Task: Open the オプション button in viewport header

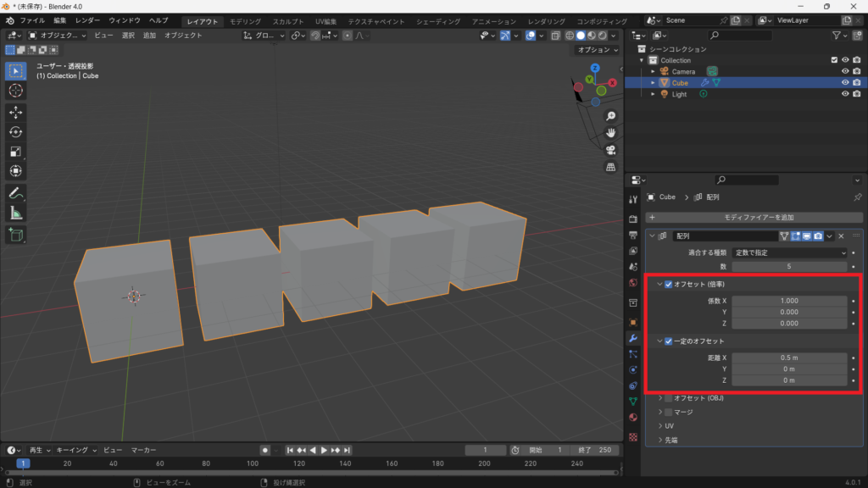Action: click(x=597, y=50)
